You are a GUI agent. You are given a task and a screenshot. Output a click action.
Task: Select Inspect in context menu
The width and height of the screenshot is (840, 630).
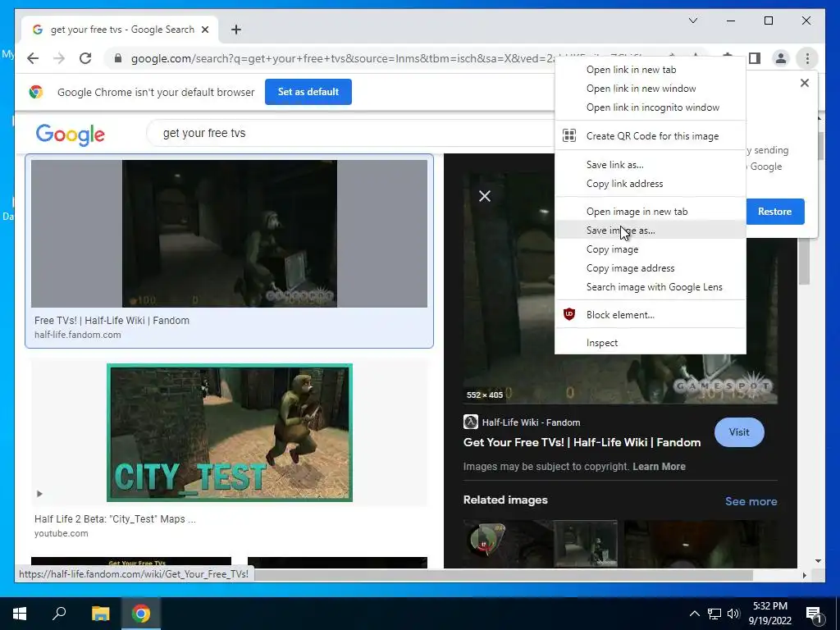[651, 343]
